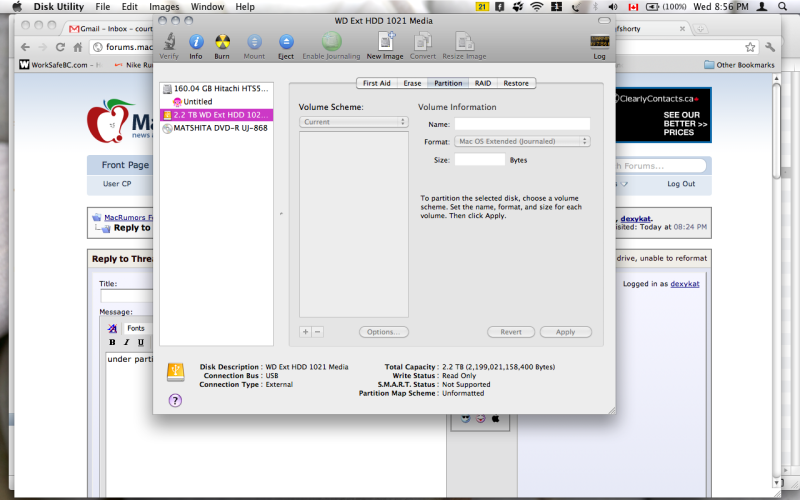Click the volume Name field
This screenshot has height=500, width=800.
coord(522,124)
